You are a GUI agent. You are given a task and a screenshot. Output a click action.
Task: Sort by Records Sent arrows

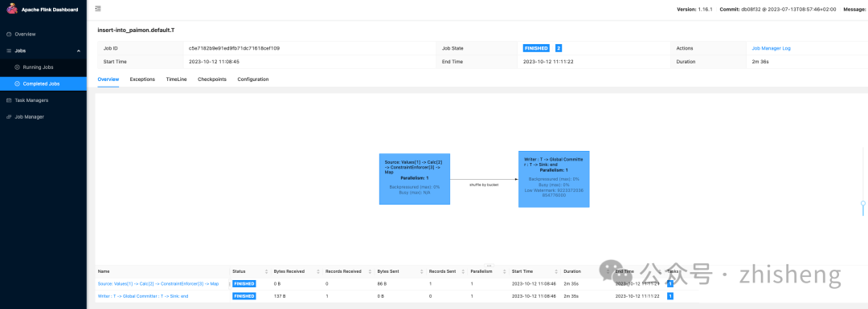463,271
